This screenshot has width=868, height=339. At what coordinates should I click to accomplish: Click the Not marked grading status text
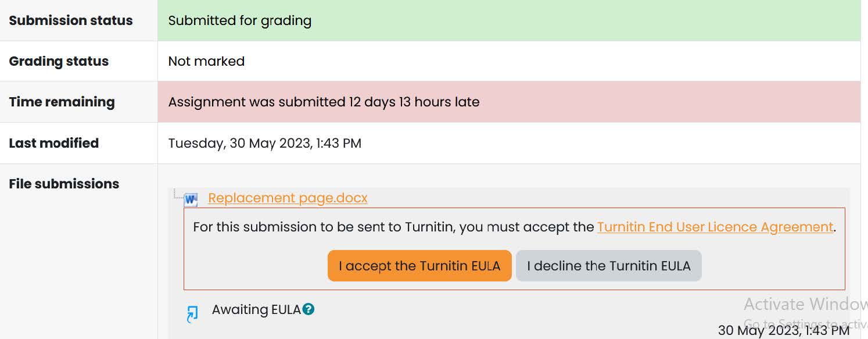pyautogui.click(x=206, y=61)
